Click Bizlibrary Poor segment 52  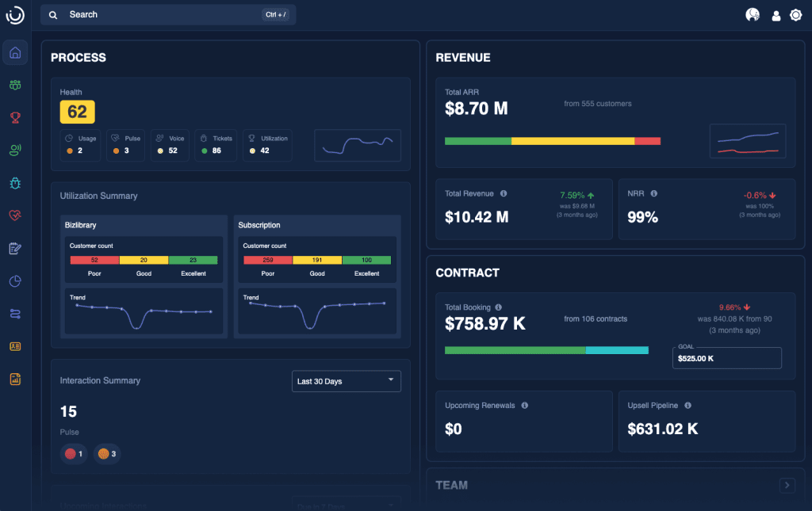(95, 260)
